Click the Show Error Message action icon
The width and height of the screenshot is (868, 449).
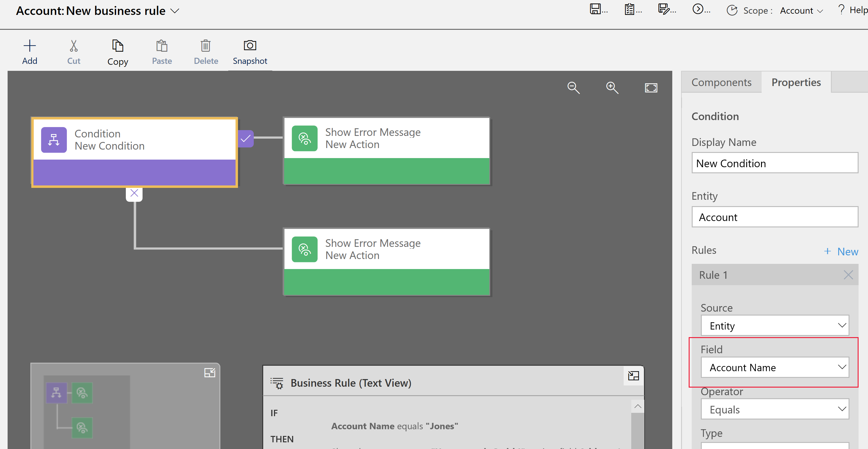click(304, 137)
